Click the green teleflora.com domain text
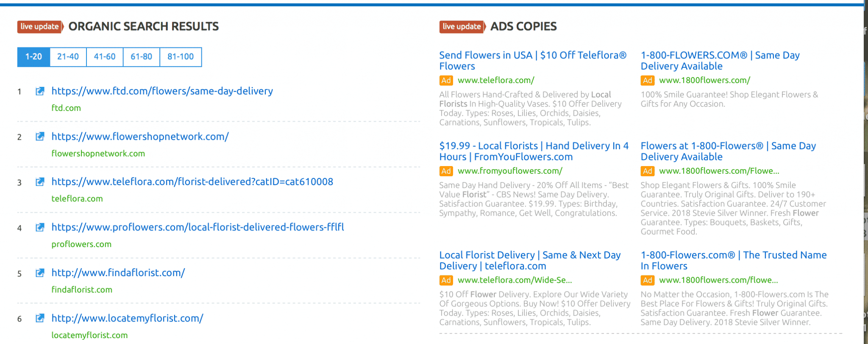This screenshot has width=868, height=344. 77,199
